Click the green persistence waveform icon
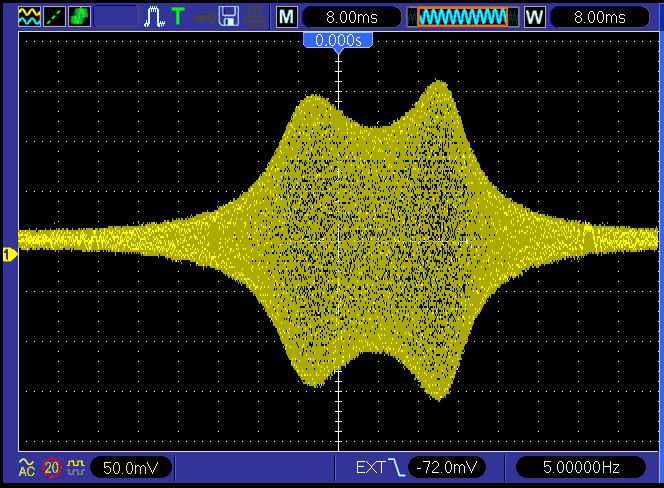The height and width of the screenshot is (488, 664). (x=80, y=17)
